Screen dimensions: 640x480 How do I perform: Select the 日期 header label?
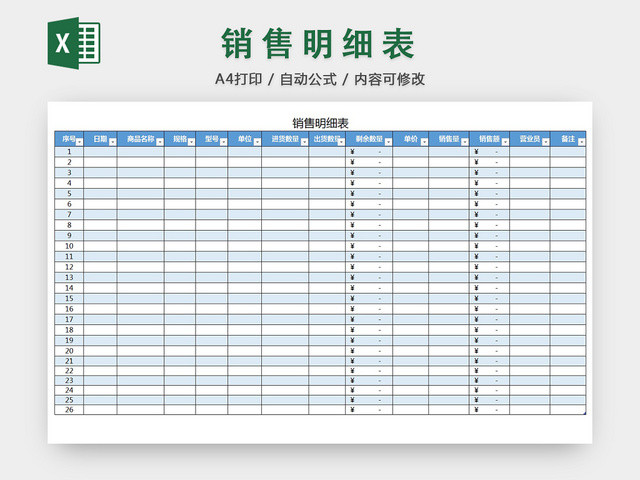[x=100, y=139]
